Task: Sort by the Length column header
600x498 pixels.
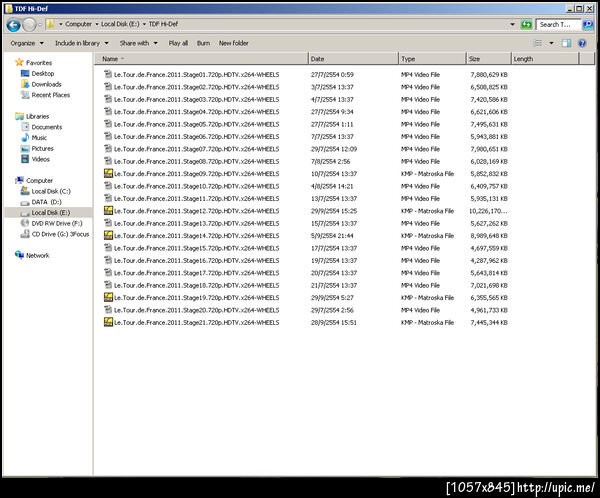Action: (545, 59)
